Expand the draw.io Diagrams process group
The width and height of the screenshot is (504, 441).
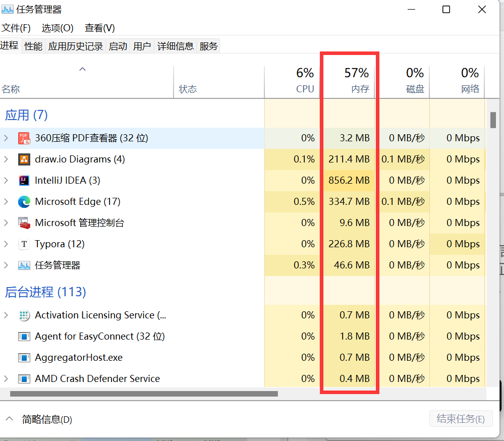[6, 159]
